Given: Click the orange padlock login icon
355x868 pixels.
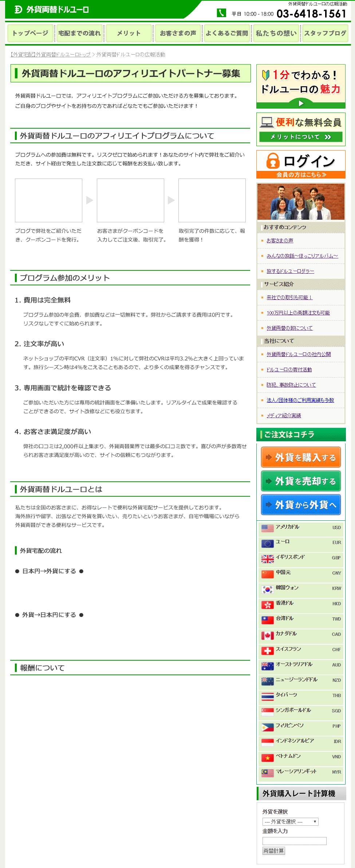Looking at the screenshot, I should 273,161.
